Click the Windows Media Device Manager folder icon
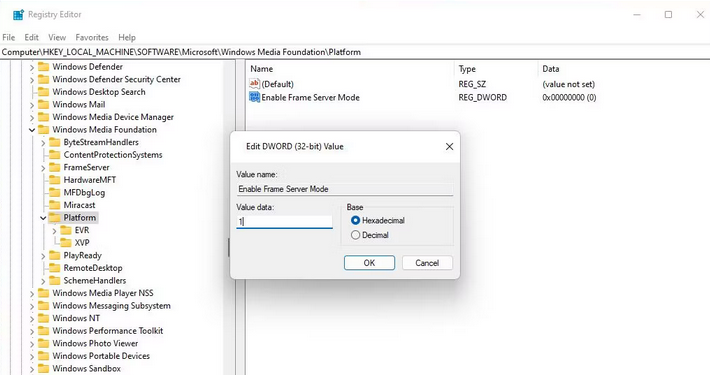The height and width of the screenshot is (375, 710). tap(43, 117)
